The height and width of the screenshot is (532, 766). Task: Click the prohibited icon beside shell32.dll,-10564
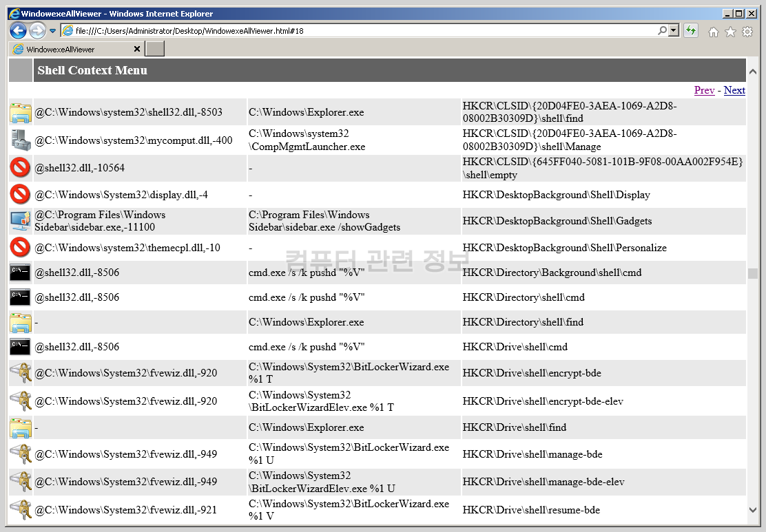(x=21, y=168)
